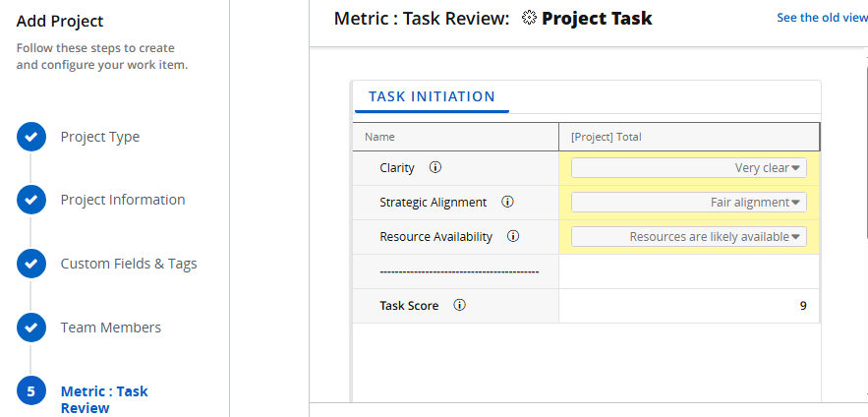
Task: Select the Metric : Task Review step link
Action: click(x=104, y=398)
